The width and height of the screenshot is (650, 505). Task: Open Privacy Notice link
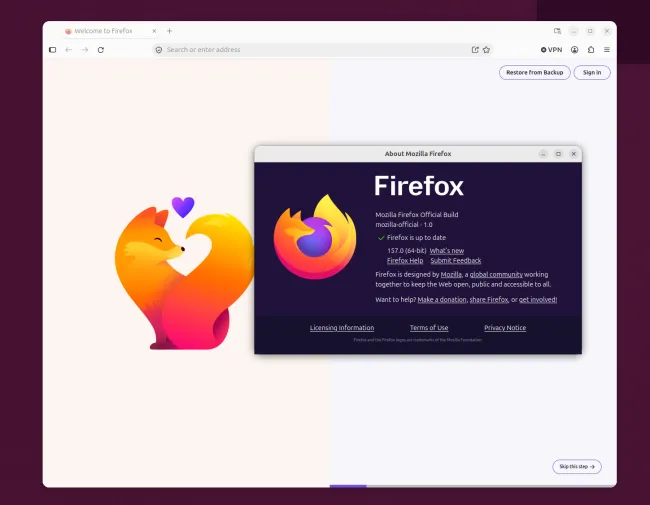tap(505, 328)
